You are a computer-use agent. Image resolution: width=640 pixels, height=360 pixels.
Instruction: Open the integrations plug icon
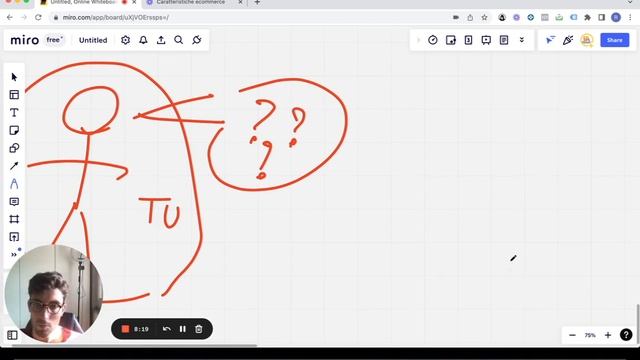[197, 40]
